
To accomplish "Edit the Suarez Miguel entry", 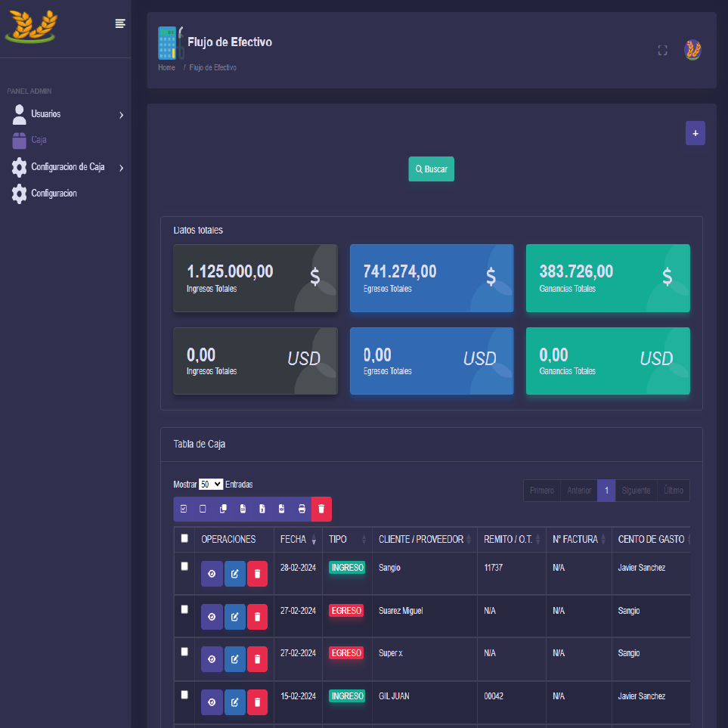I will coord(234,617).
